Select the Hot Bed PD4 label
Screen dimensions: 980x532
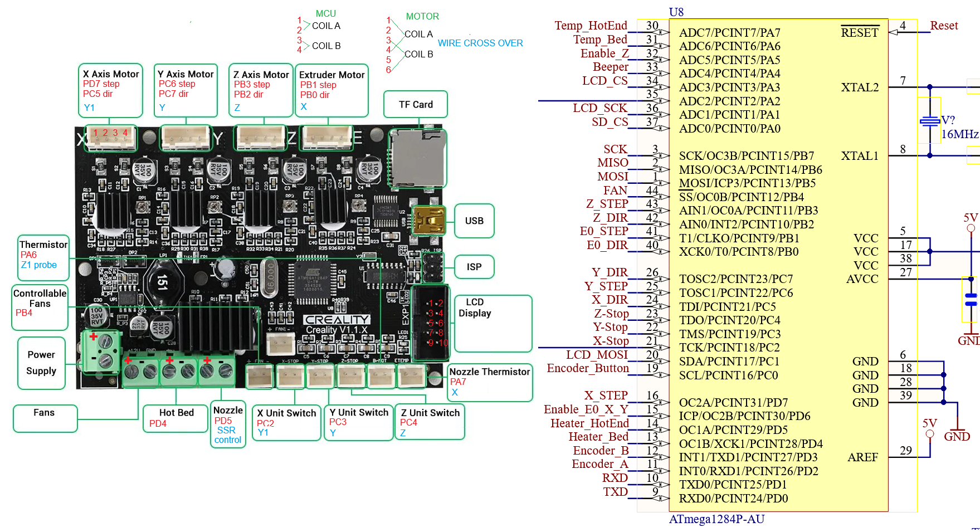click(x=175, y=418)
